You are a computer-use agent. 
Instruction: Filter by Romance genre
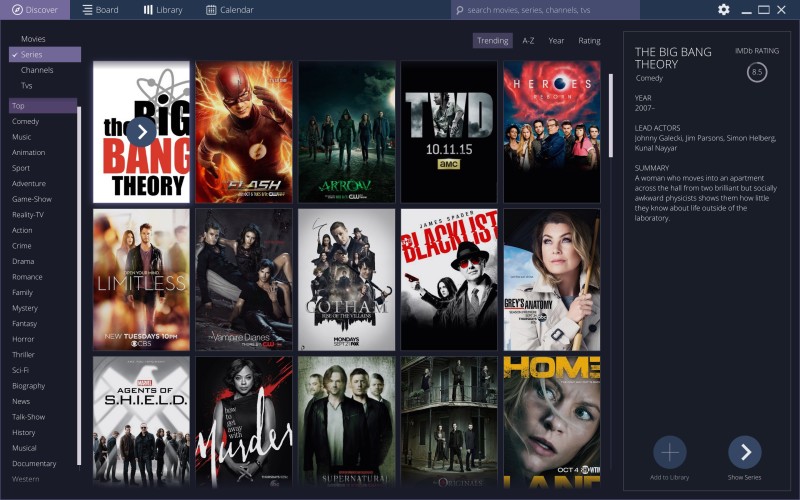click(x=27, y=277)
